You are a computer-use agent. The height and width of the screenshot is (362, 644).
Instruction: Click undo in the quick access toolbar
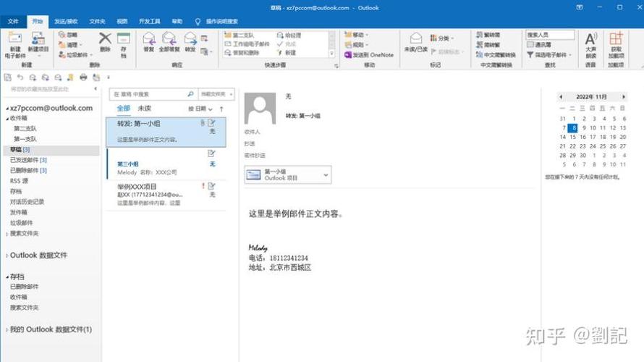click(x=20, y=77)
